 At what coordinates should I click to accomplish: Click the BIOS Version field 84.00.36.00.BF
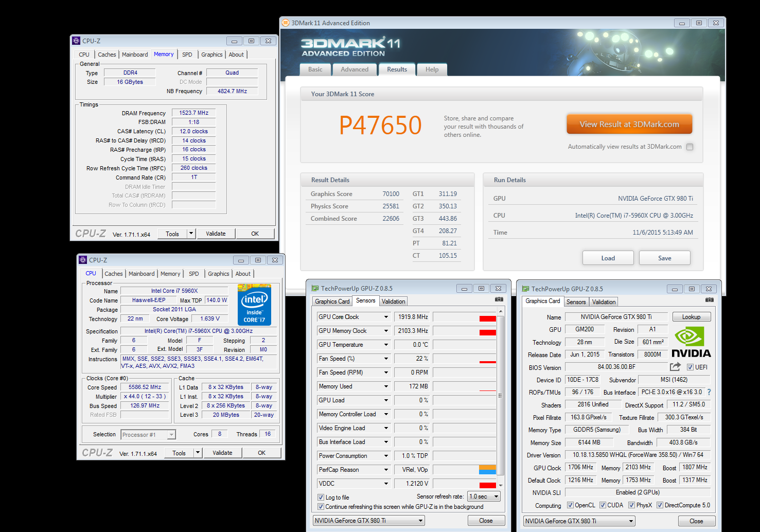pos(616,367)
